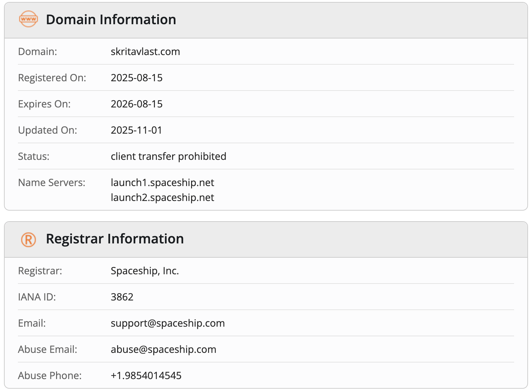Click the Domain Information heading
This screenshot has width=532, height=392.
point(111,20)
